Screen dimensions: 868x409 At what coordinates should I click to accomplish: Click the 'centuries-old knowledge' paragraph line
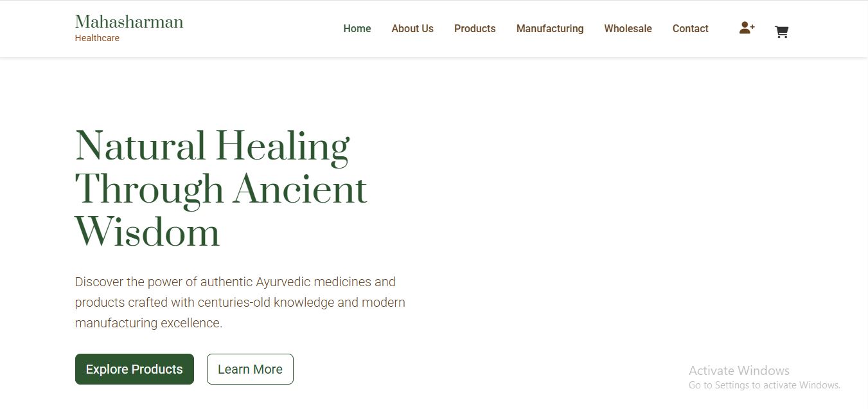(x=240, y=302)
